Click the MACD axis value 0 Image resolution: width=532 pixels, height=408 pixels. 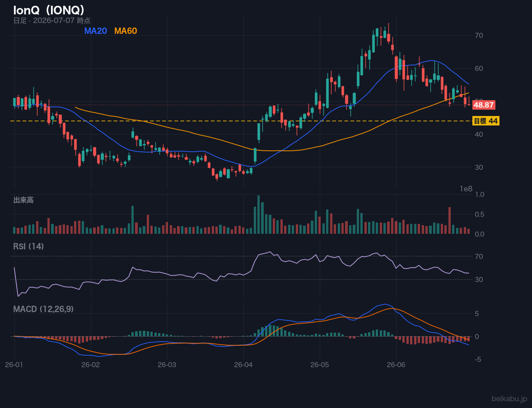pos(477,336)
